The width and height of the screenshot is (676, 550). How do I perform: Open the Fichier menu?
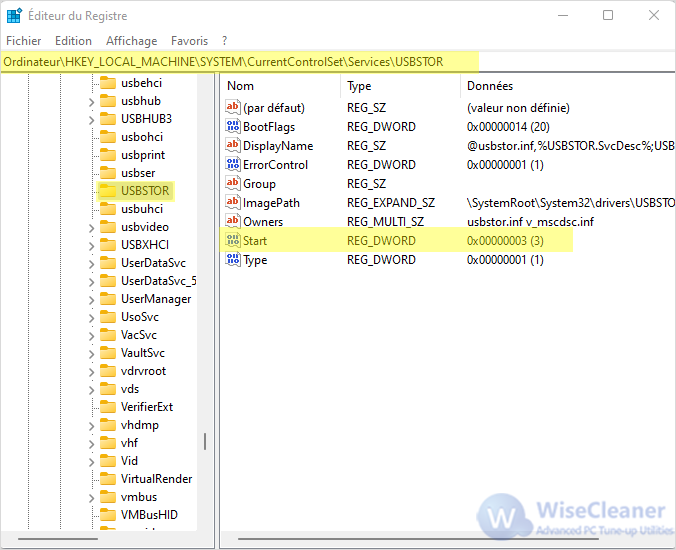[24, 41]
